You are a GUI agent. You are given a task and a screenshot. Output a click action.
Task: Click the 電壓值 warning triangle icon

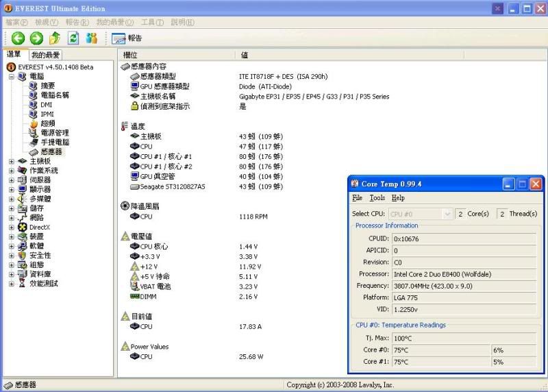tap(125, 236)
